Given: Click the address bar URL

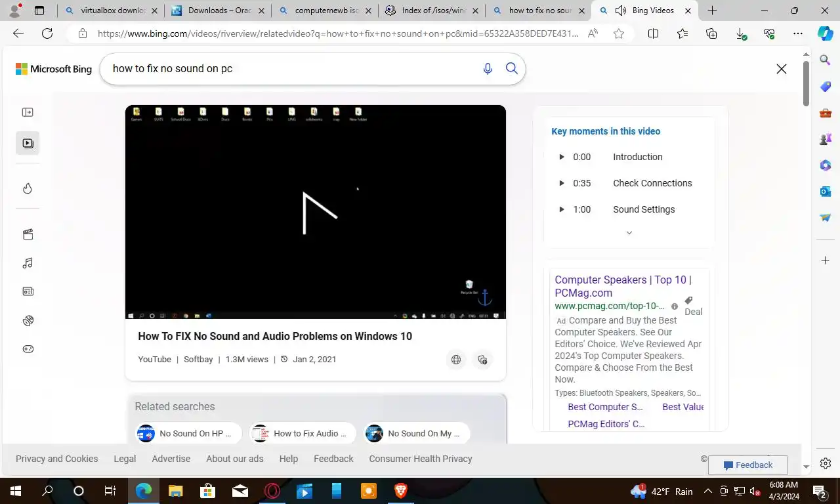Looking at the screenshot, I should [x=338, y=33].
